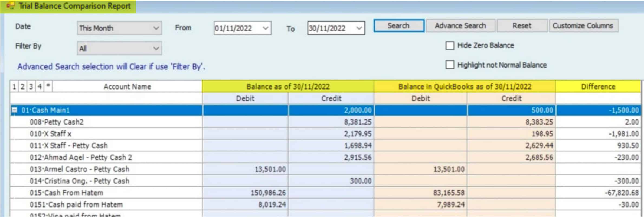The image size is (644, 217).
Task: Open the To date picker arrow
Action: pos(359,28)
